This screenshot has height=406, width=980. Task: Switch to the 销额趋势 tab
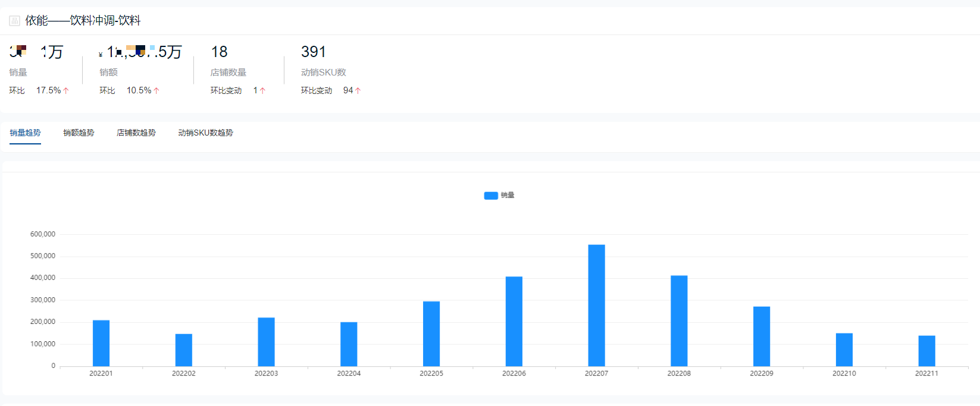[x=79, y=133]
